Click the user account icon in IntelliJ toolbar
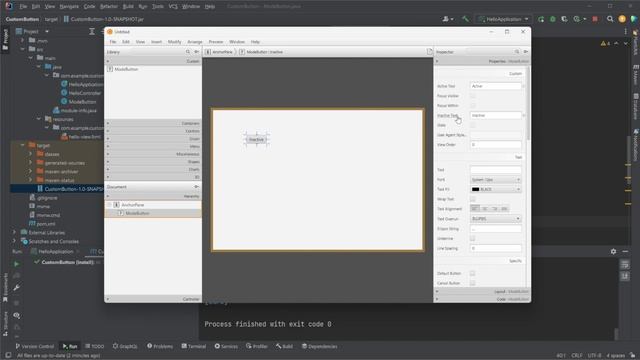Viewport: 640px width, 360px height. click(x=447, y=19)
